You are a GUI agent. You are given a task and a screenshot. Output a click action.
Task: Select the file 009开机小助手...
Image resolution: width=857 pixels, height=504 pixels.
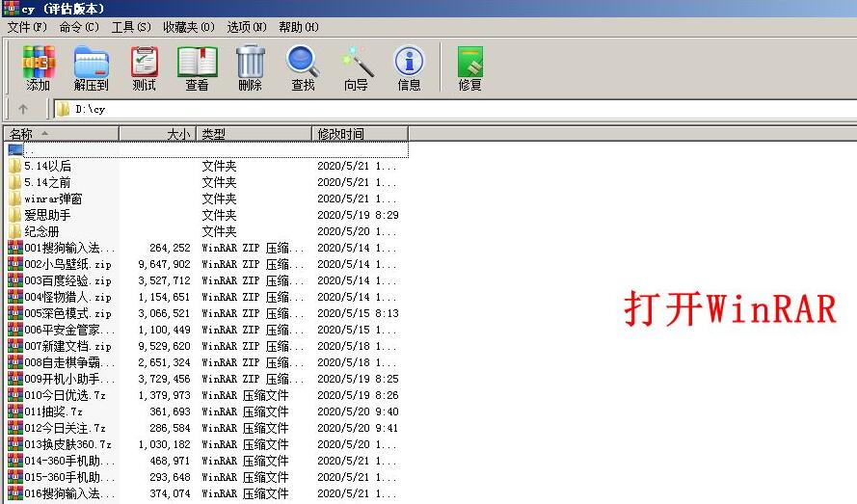pyautogui.click(x=69, y=379)
